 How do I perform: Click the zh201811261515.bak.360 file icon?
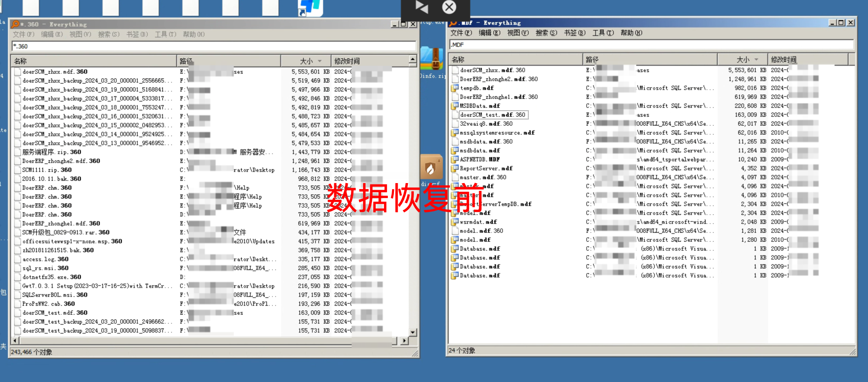[x=18, y=250]
